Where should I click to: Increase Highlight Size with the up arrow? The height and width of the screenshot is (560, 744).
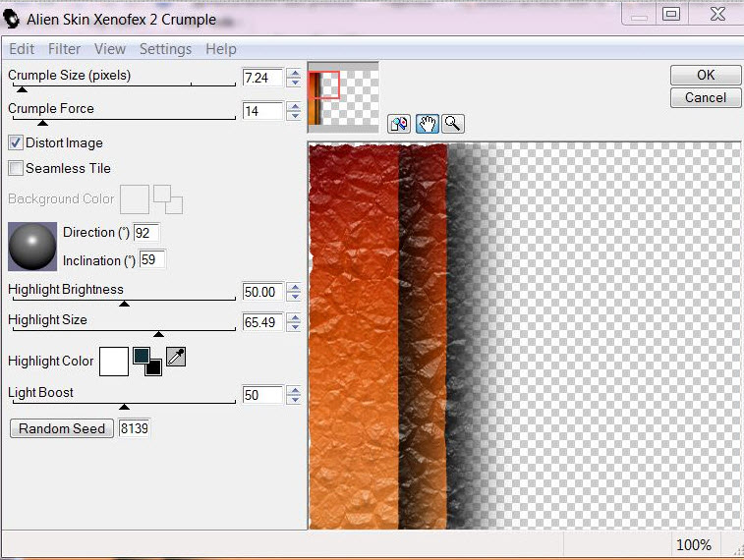click(295, 317)
